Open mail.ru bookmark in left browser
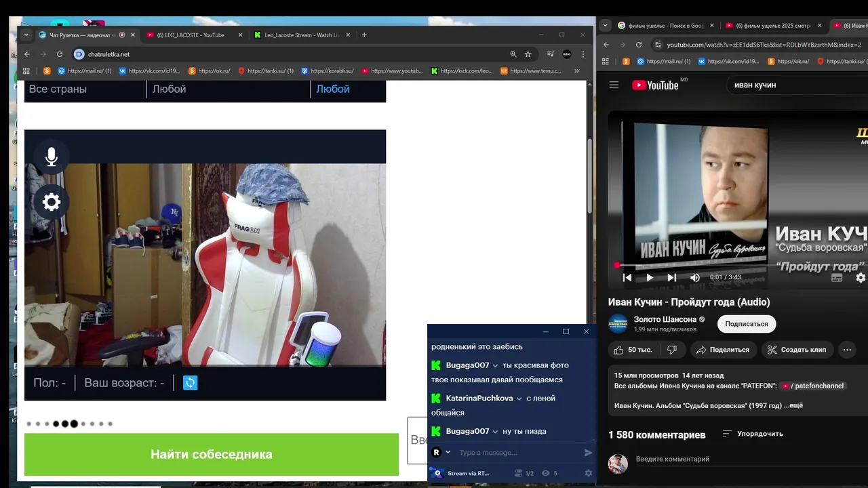868x488 pixels. coord(84,70)
